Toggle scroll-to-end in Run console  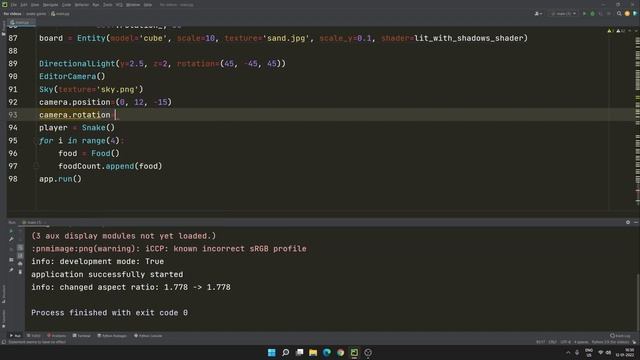tap(20, 256)
